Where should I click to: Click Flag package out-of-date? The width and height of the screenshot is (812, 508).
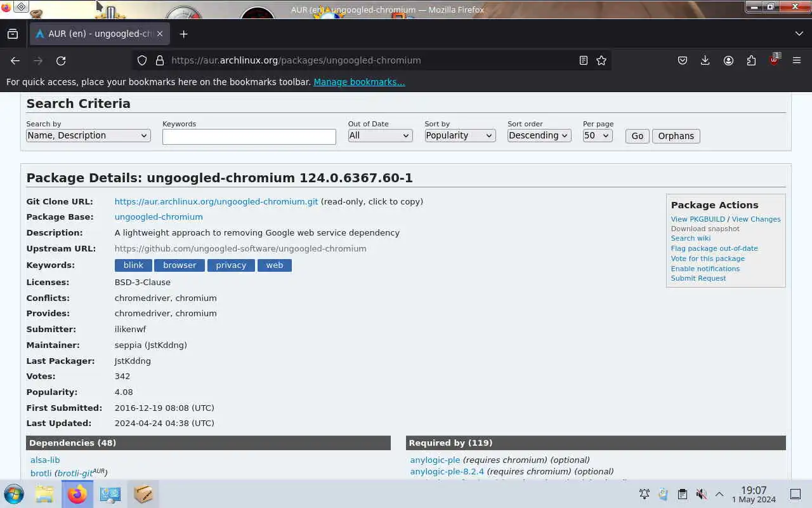pos(714,248)
